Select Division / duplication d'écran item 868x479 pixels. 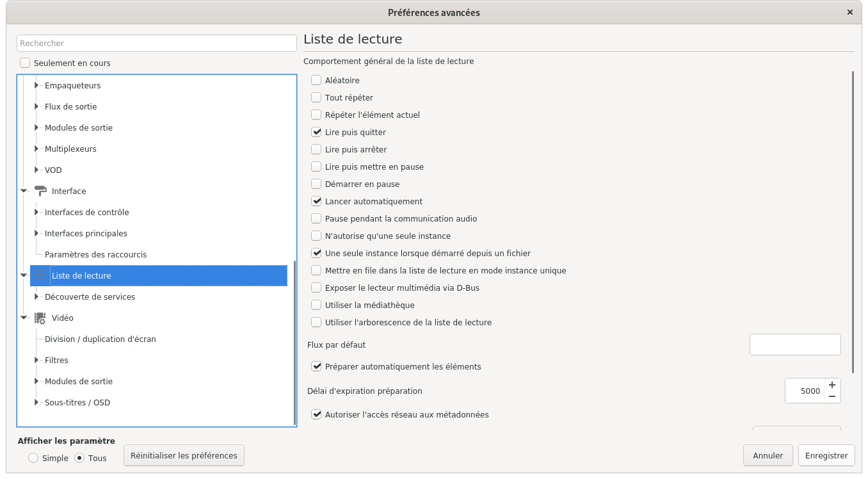point(100,339)
